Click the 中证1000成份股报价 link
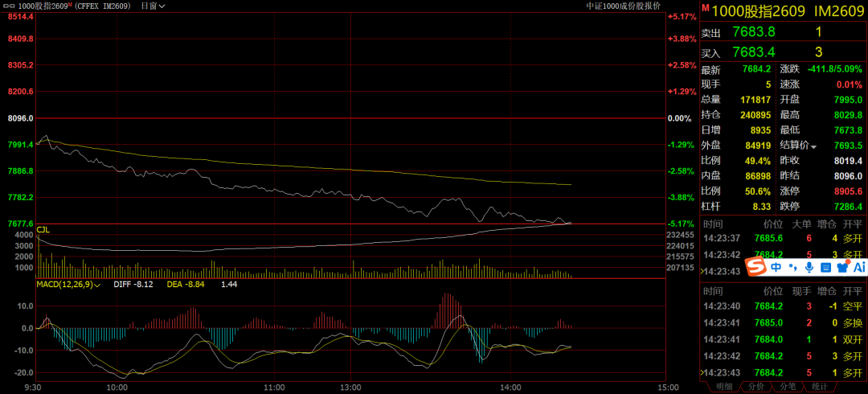Screen dimensions: 868x394 click(624, 6)
